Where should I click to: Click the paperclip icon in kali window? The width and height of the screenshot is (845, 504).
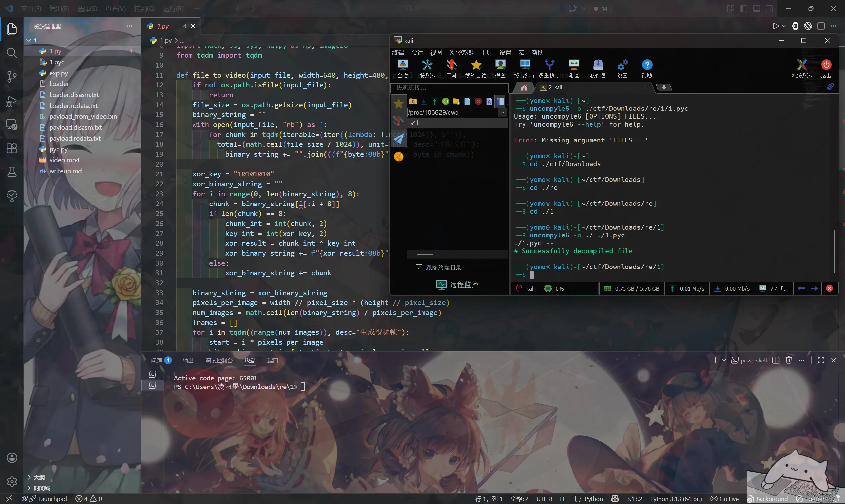pos(830,87)
